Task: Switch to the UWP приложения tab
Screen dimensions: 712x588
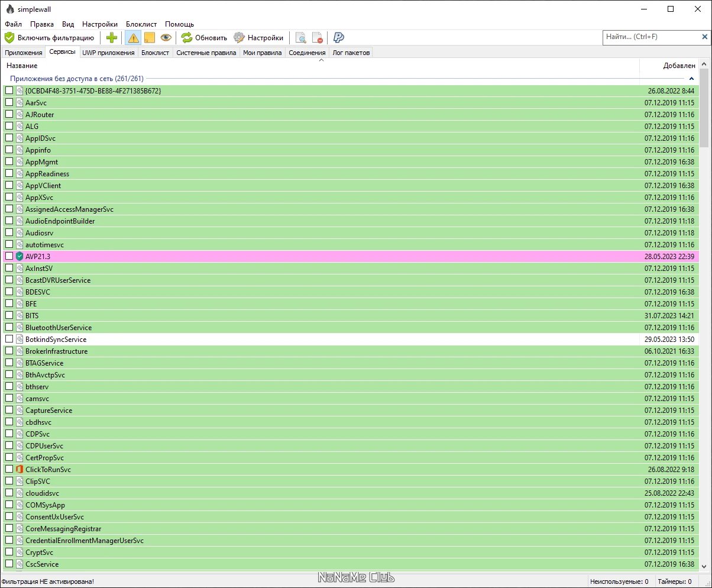Action: pyautogui.click(x=109, y=53)
